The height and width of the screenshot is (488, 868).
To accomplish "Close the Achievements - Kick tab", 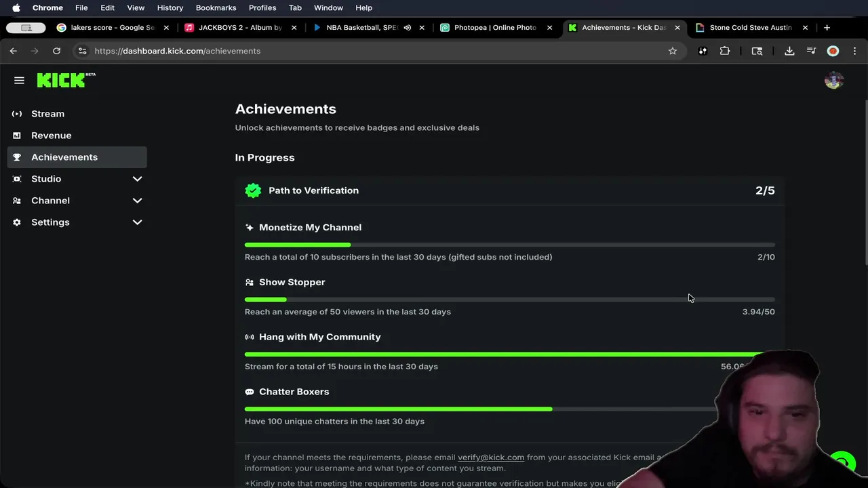I will point(677,28).
